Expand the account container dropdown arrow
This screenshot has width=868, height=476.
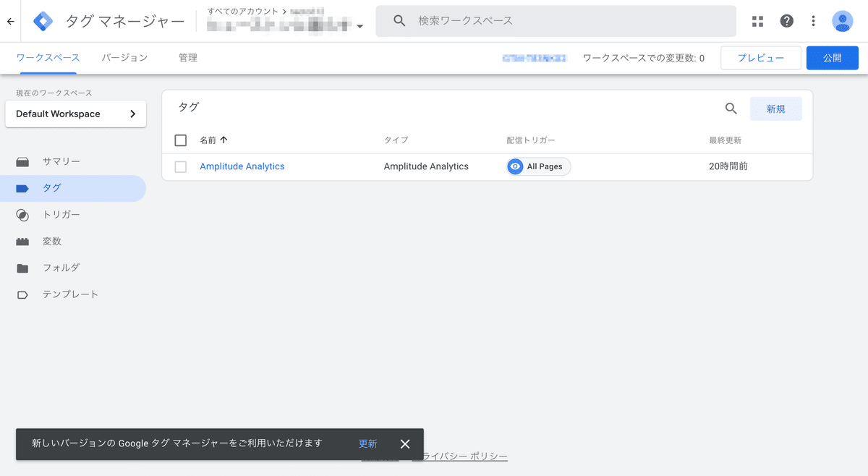(x=360, y=27)
